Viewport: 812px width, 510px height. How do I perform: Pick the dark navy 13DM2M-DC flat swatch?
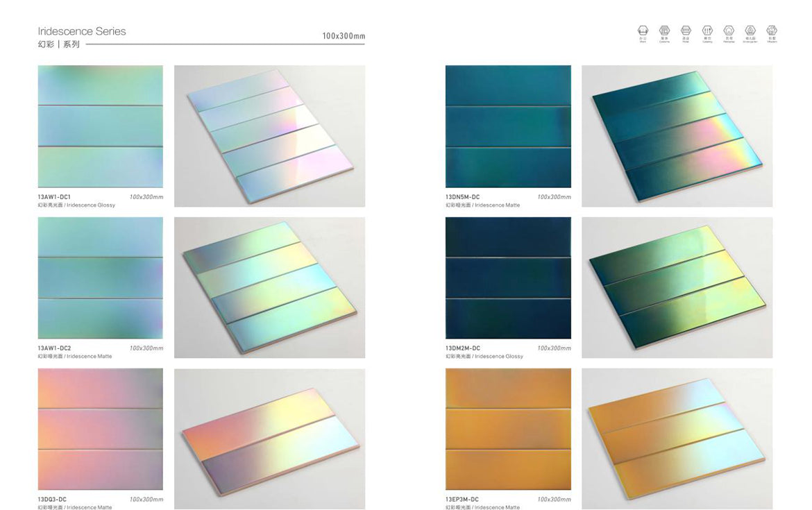click(508, 278)
